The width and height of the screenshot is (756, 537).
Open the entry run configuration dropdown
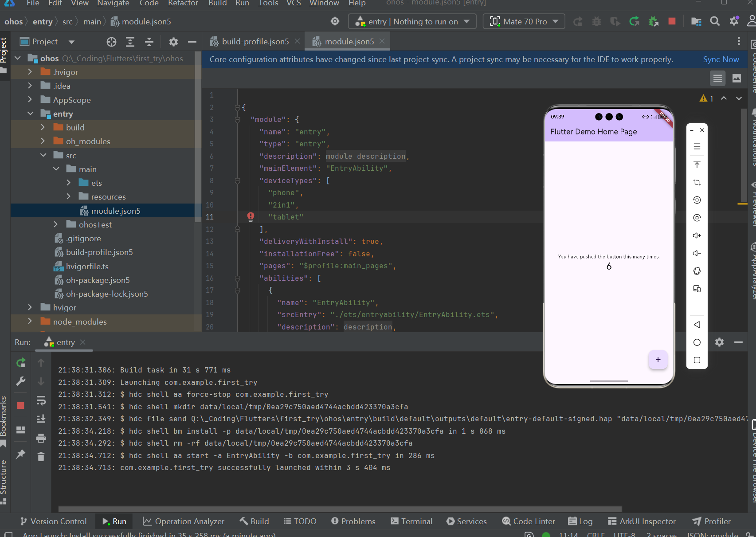[412, 21]
